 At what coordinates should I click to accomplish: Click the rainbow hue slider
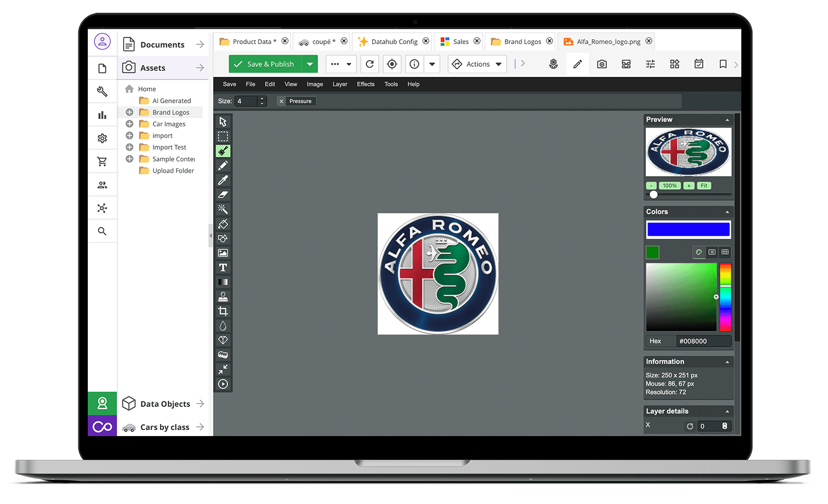(725, 297)
